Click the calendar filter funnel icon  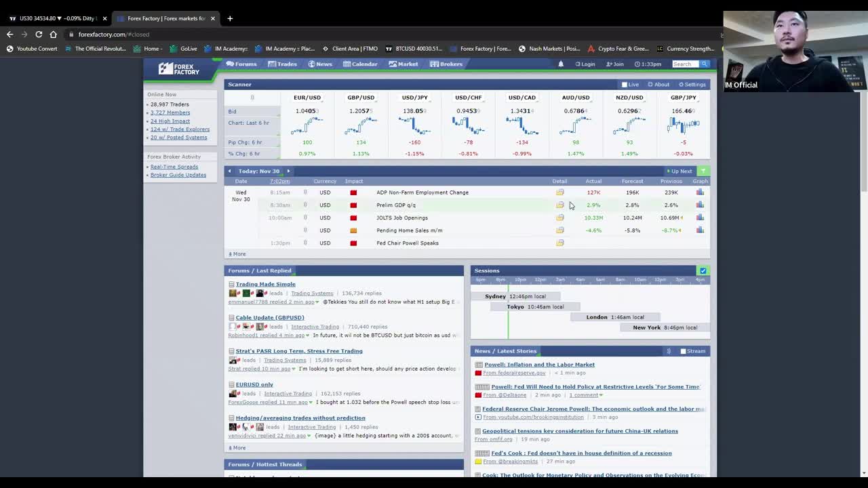(x=703, y=171)
